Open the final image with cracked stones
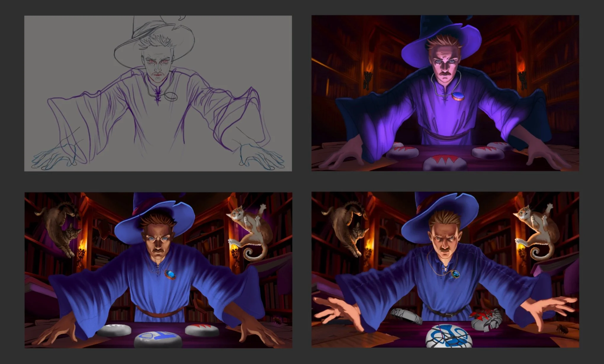This screenshot has width=604, height=364. click(445, 270)
